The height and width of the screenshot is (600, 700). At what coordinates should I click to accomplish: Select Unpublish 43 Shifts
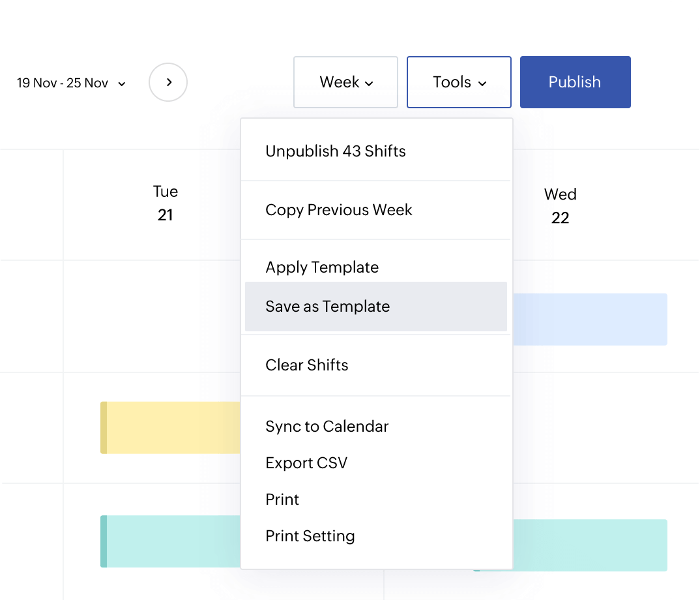[336, 151]
